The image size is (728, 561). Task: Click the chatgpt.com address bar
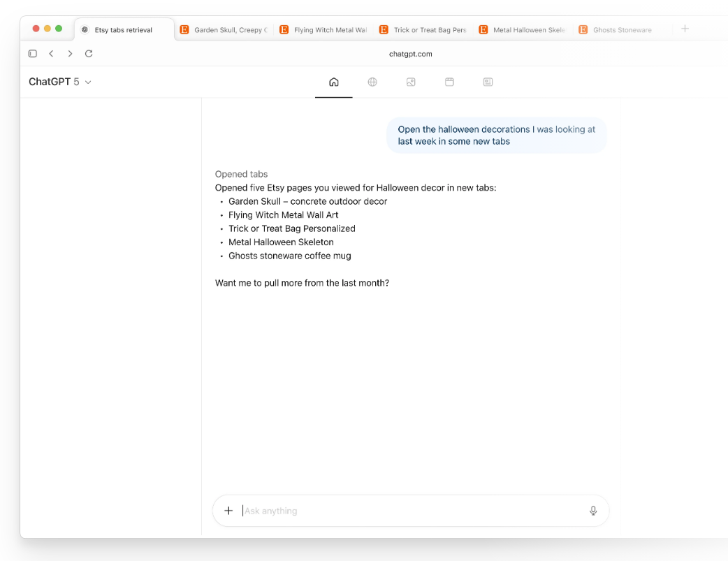tap(411, 53)
